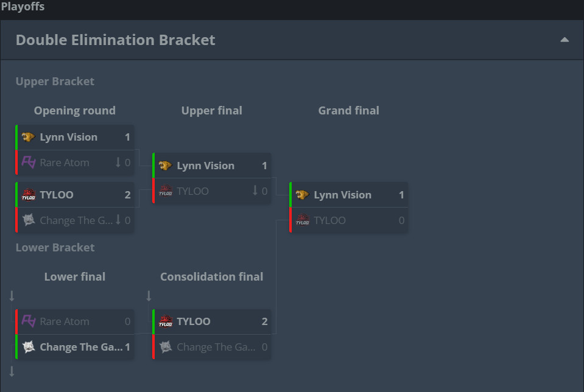The height and width of the screenshot is (392, 584).
Task: Click Change The Game logo in Consolidation final
Action: (x=165, y=347)
